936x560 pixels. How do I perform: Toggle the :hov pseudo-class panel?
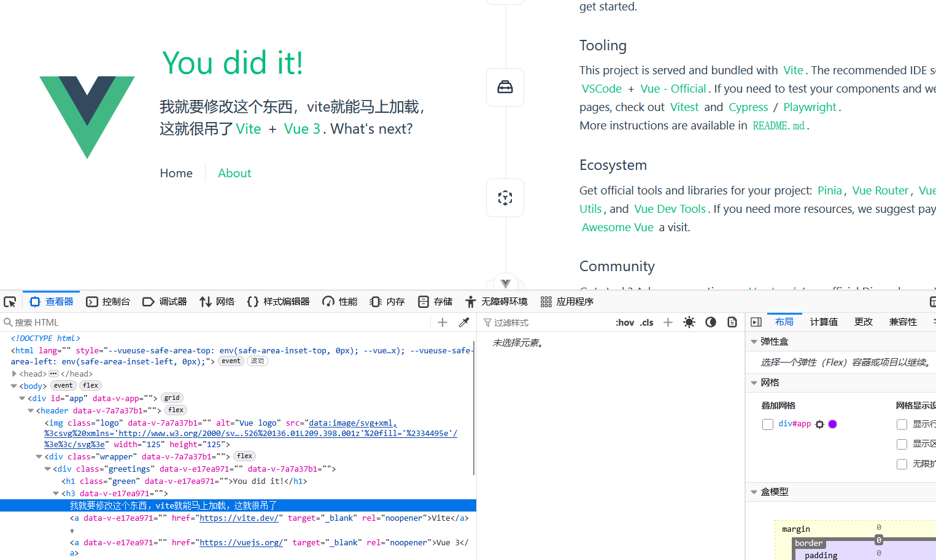625,323
